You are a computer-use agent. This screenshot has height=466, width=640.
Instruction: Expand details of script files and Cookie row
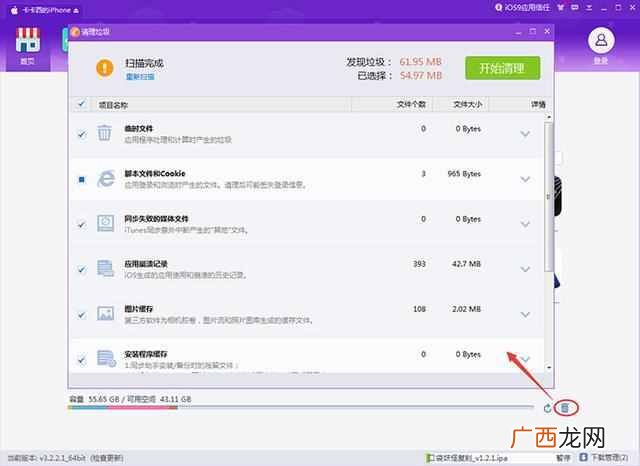coord(525,179)
